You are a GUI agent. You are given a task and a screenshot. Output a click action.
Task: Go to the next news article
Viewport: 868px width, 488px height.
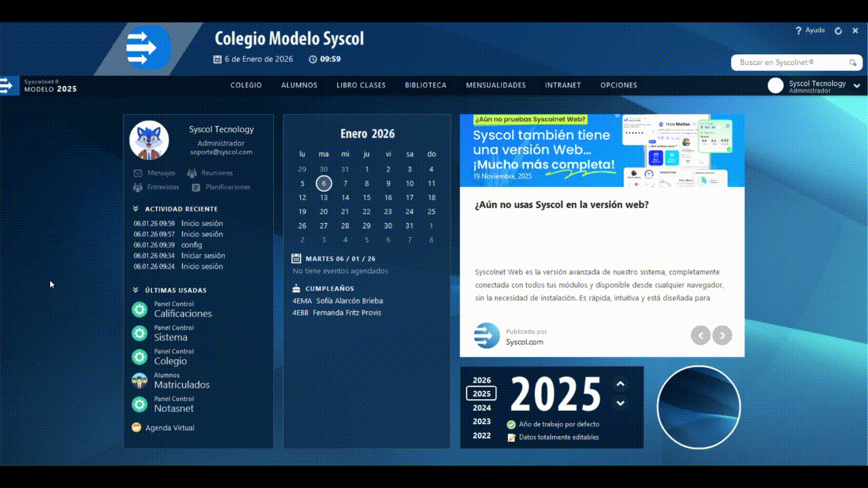722,335
